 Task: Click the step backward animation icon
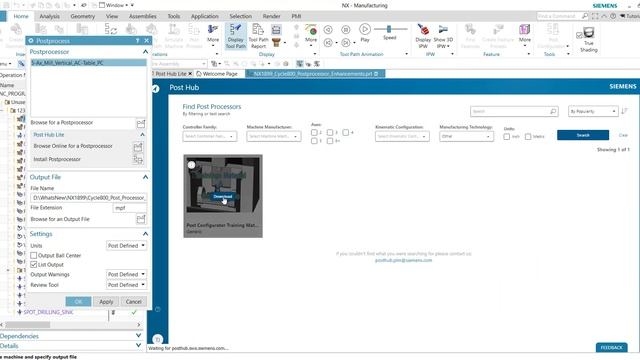(x=328, y=42)
